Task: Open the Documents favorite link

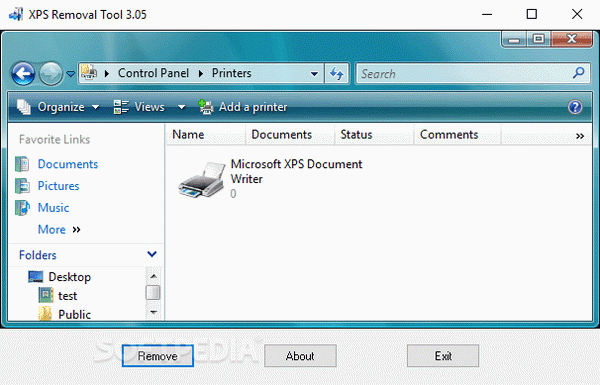Action: click(68, 164)
